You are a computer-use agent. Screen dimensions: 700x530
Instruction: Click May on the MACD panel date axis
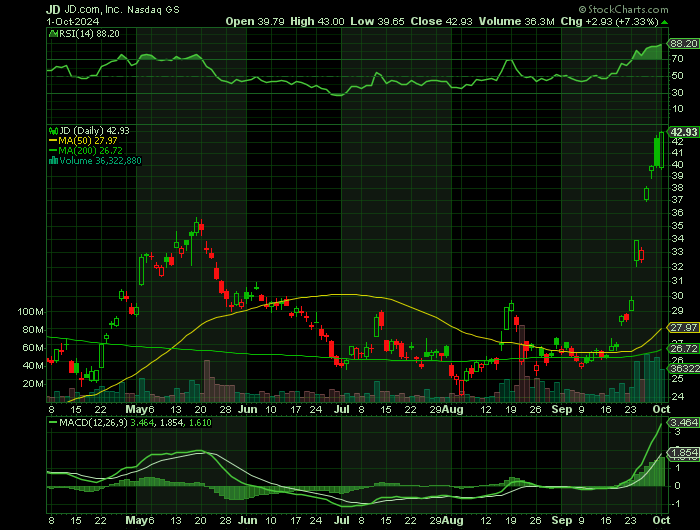[x=136, y=521]
